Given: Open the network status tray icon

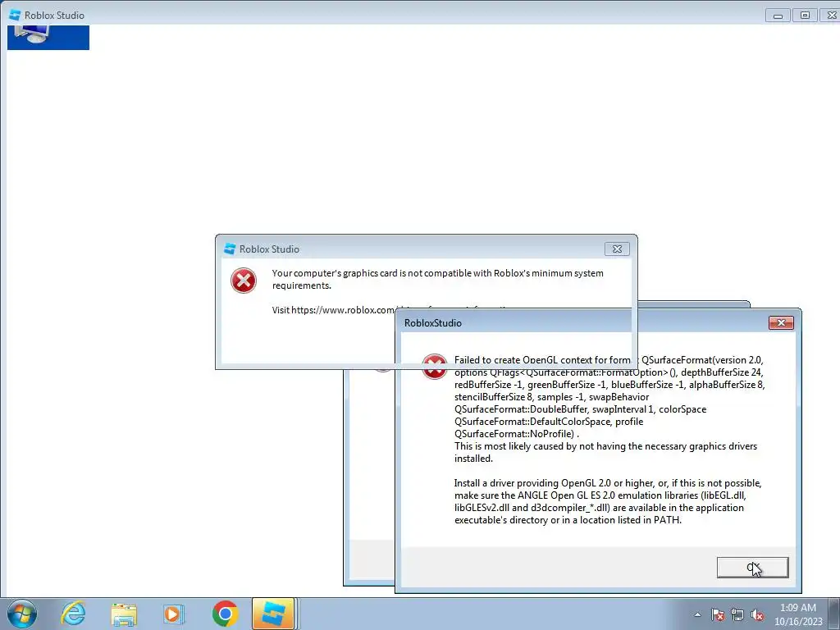Looking at the screenshot, I should point(737,614).
